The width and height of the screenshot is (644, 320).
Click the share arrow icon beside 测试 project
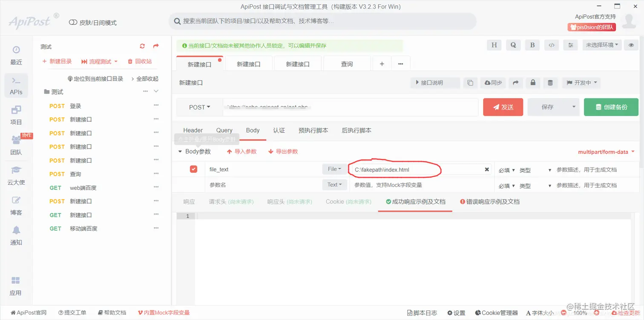(156, 46)
